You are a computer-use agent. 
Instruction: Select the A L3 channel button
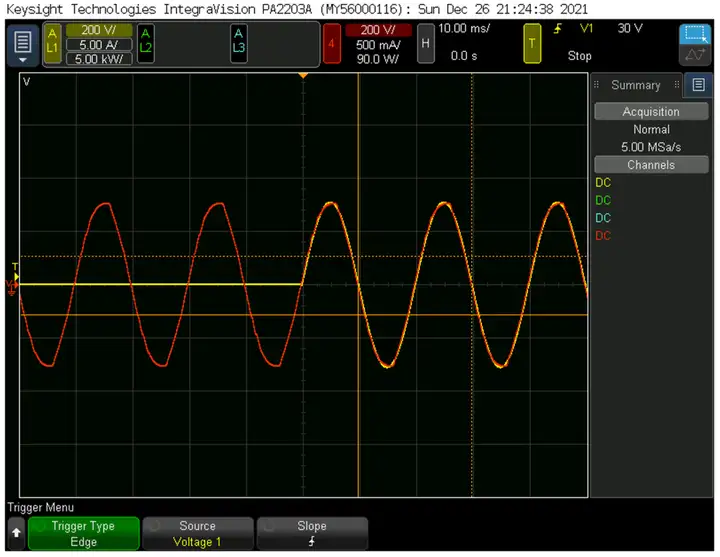pos(238,43)
